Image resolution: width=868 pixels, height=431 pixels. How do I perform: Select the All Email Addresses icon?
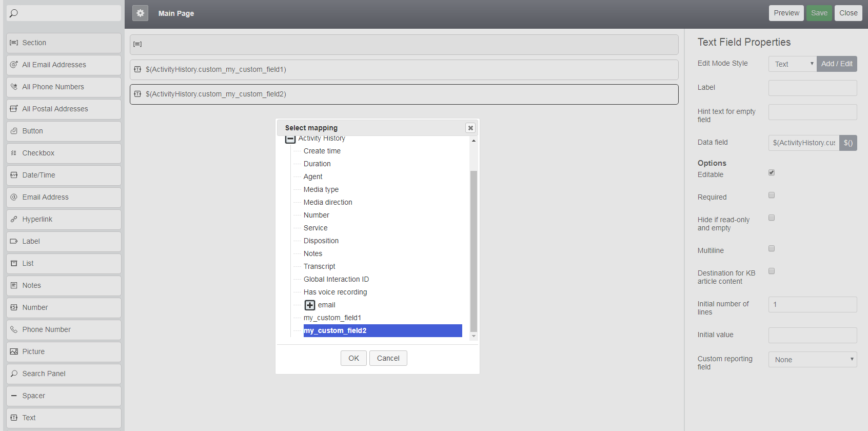(x=14, y=65)
